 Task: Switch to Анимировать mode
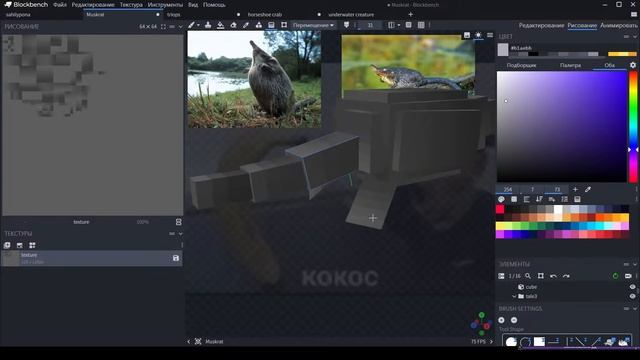click(619, 25)
